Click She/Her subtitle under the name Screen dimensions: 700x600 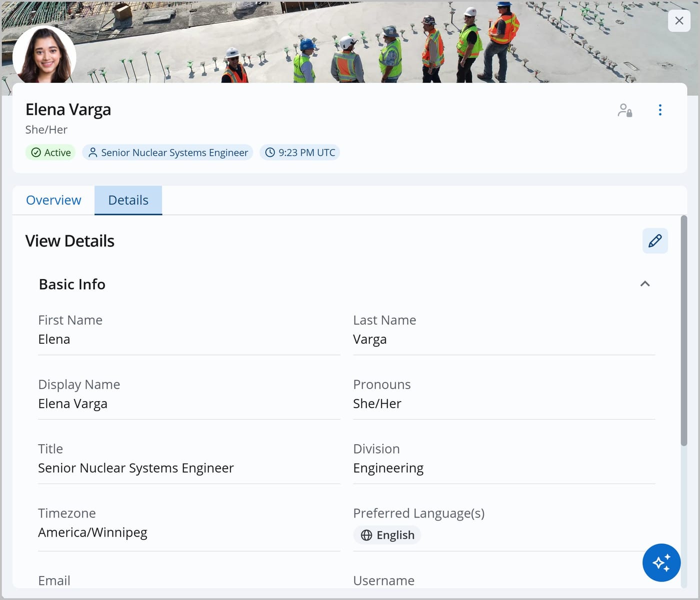pos(46,130)
